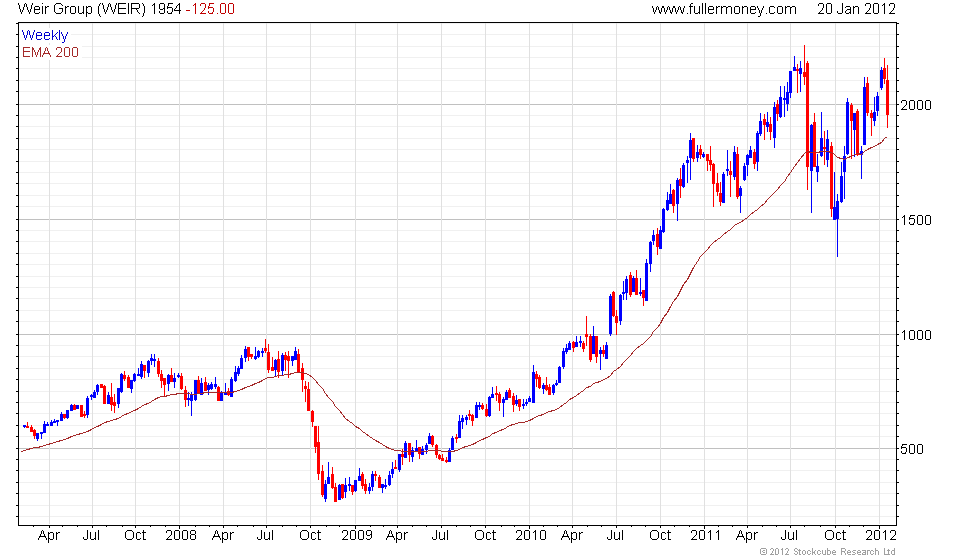Viewport: 980px width, 560px height.
Task: Click the blue 'Weekly' legend label
Action: (x=44, y=36)
